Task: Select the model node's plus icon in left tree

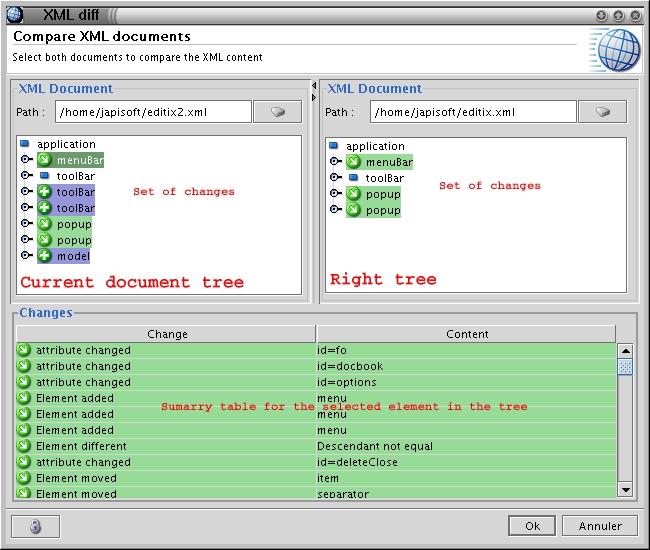Action: [45, 256]
